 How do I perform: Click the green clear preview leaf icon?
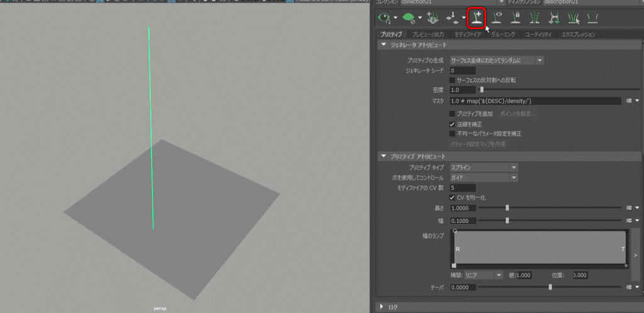[x=409, y=18]
